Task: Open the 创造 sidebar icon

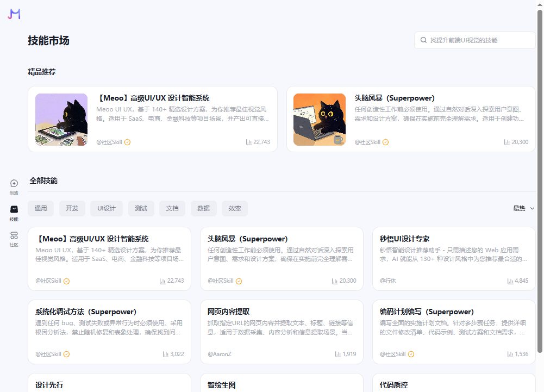Action: (14, 187)
